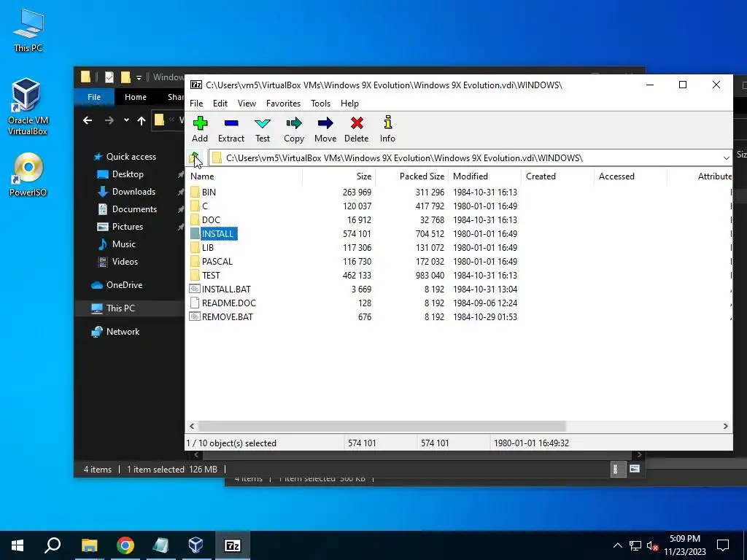Image resolution: width=747 pixels, height=560 pixels.
Task: Select Quick access in Explorer sidebar
Action: point(125,157)
